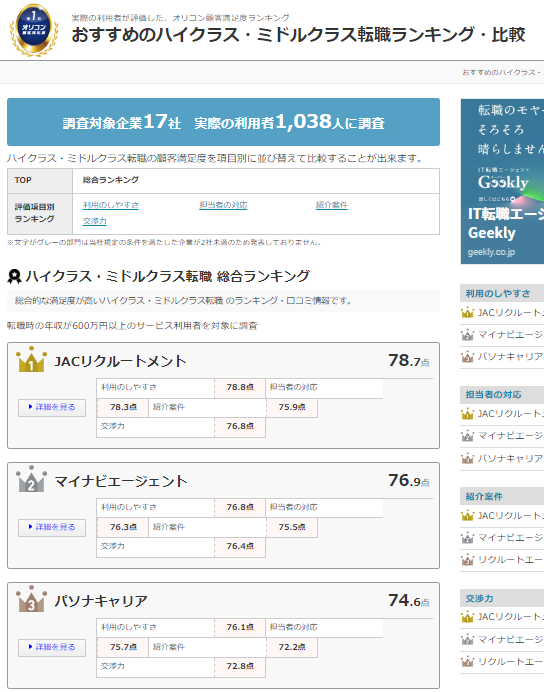Click silver crown in 担当者の対応 sidebar list

tap(467, 436)
